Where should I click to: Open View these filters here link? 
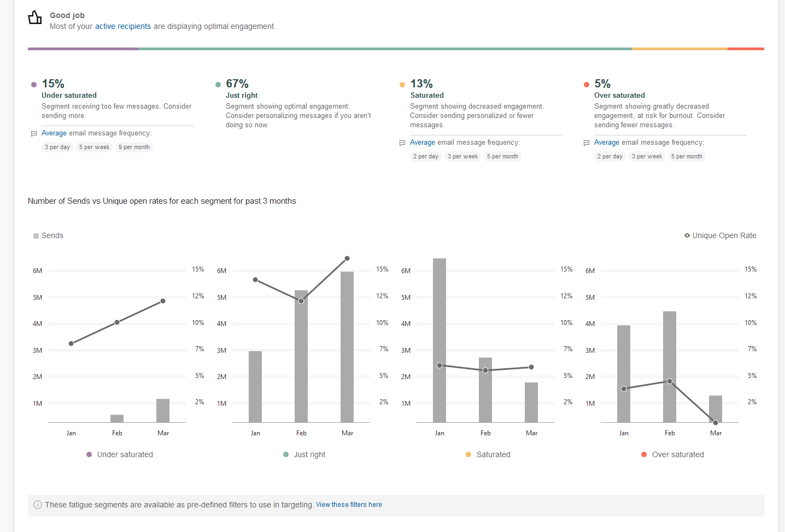click(349, 505)
